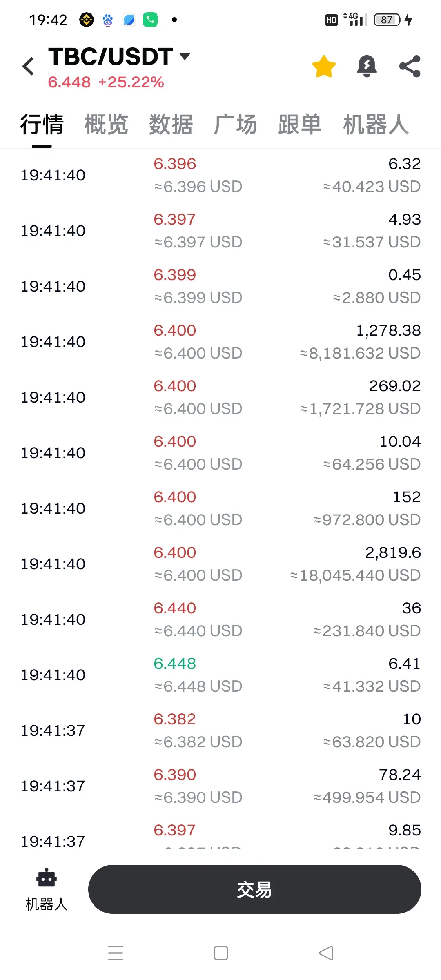This screenshot has height=980, width=441.
Task: Select the 行情 tab
Action: click(42, 125)
